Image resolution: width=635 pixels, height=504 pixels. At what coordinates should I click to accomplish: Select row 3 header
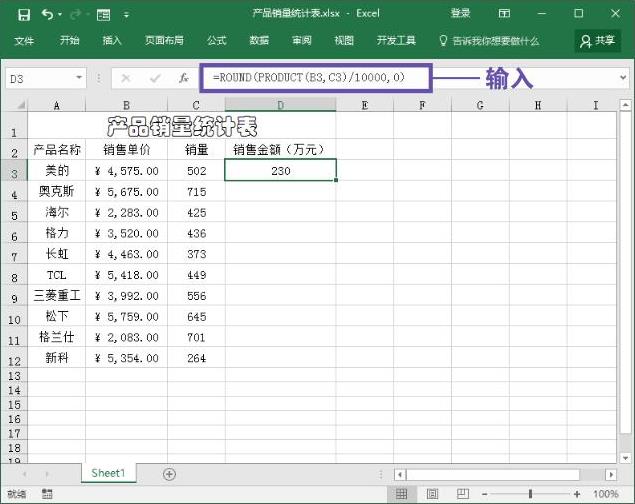[14, 171]
